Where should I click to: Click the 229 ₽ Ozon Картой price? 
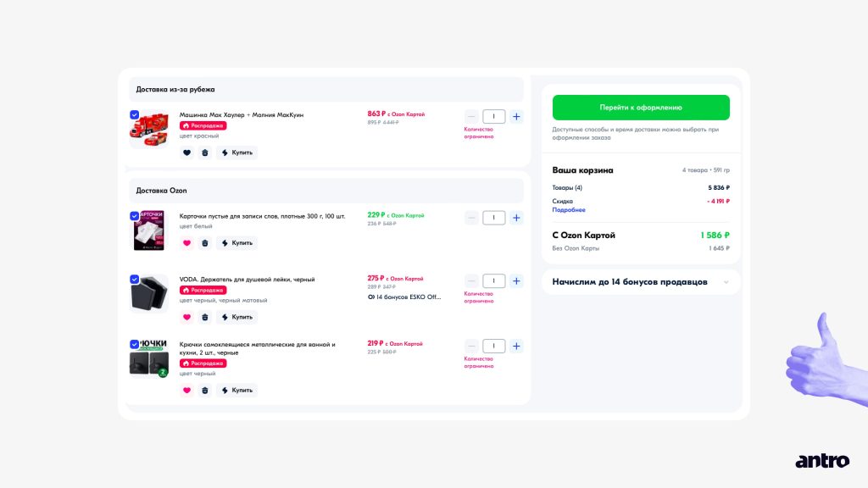point(396,215)
